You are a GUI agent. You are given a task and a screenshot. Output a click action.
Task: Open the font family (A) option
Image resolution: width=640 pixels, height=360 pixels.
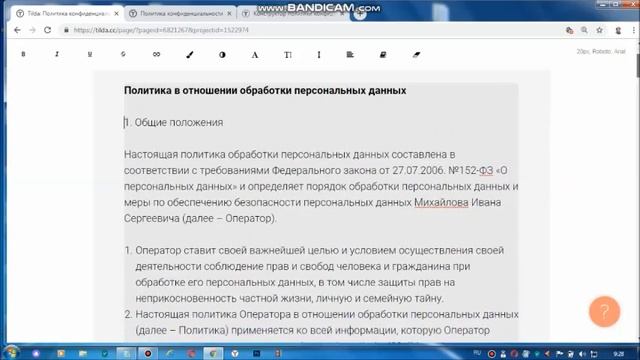click(x=255, y=55)
